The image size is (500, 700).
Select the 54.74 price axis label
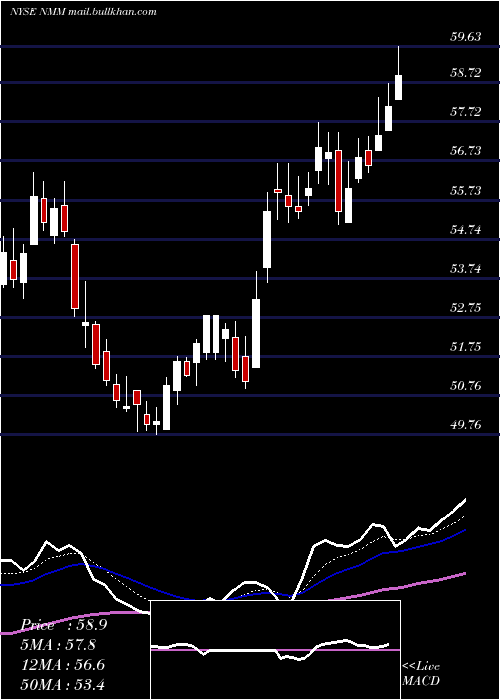(x=466, y=230)
